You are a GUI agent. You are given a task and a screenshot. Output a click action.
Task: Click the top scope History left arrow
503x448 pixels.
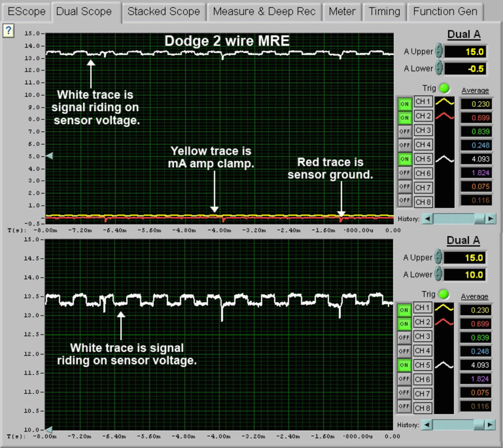point(428,219)
